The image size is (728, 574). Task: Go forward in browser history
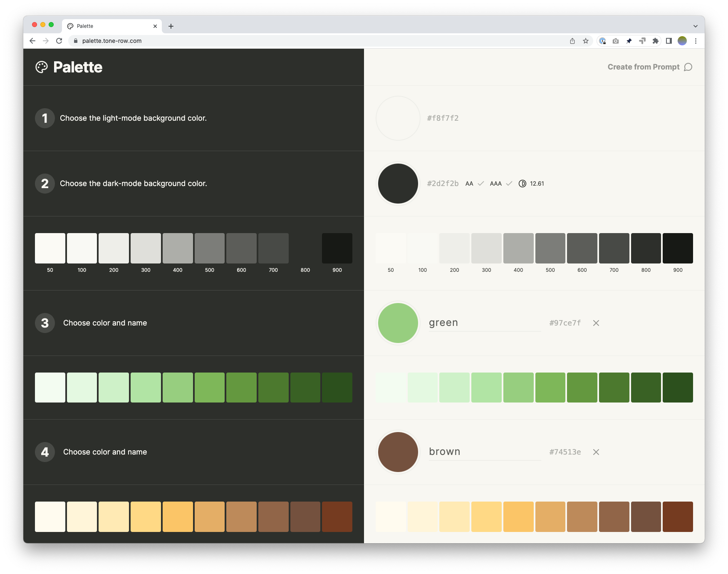tap(46, 41)
